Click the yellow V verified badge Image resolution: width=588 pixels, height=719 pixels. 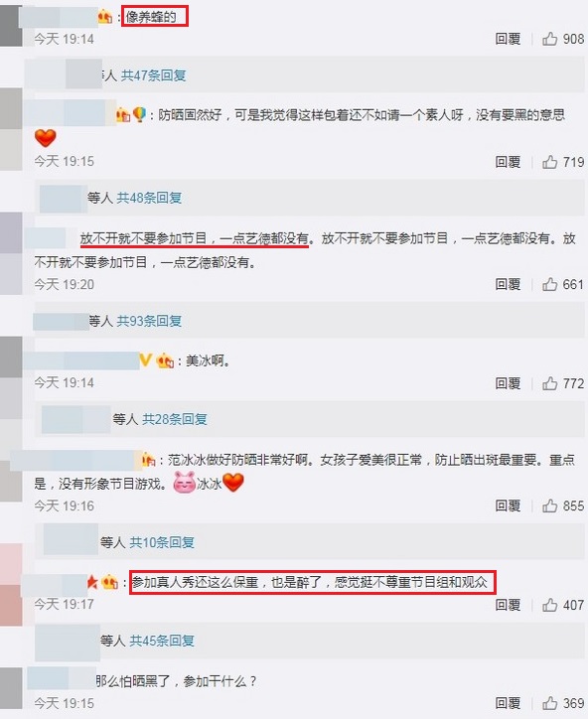pos(145,360)
